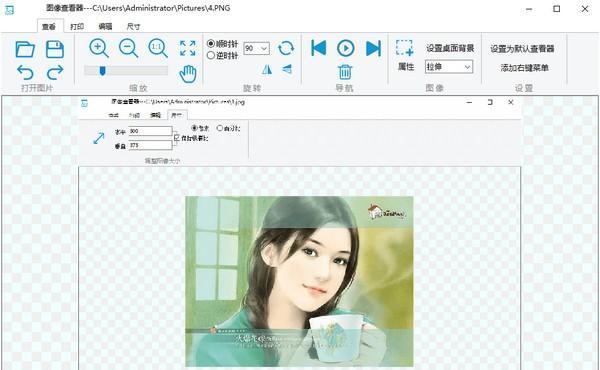Click 添加右键菜单 button
The image size is (600, 370).
[x=524, y=68]
